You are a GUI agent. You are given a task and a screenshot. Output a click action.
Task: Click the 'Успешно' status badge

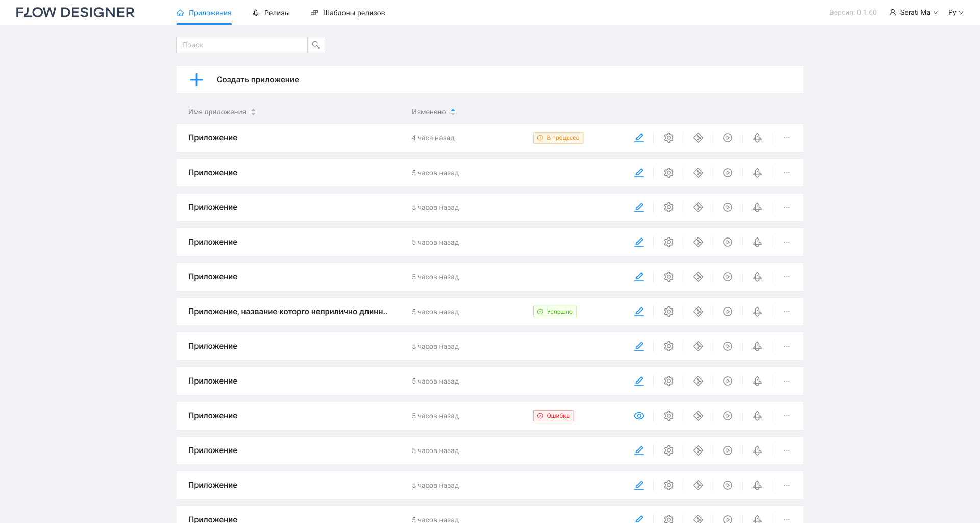555,312
